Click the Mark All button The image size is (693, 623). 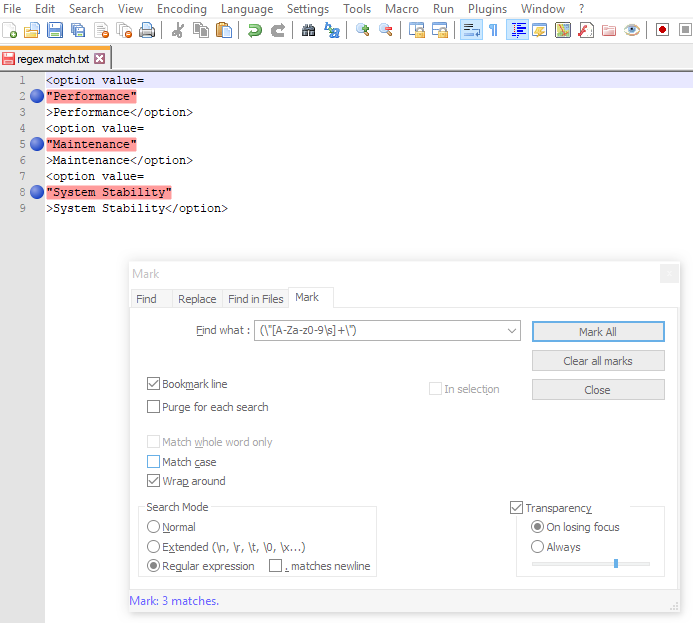[598, 331]
